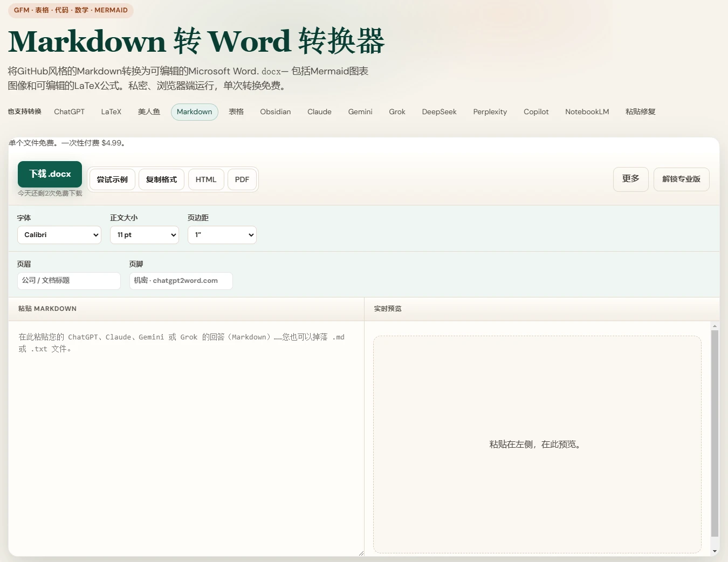728x562 pixels.
Task: Focus the 页眉 header input field
Action: coord(69,281)
